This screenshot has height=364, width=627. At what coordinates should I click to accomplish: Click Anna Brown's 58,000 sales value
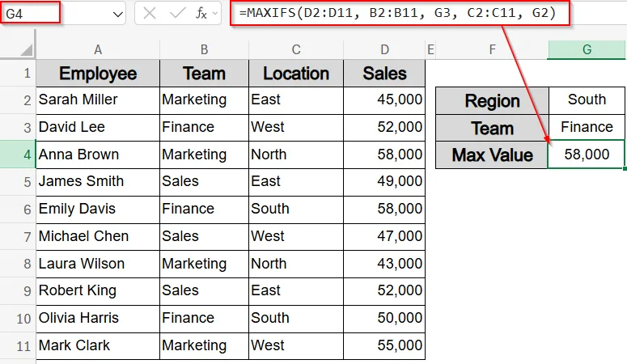point(384,154)
